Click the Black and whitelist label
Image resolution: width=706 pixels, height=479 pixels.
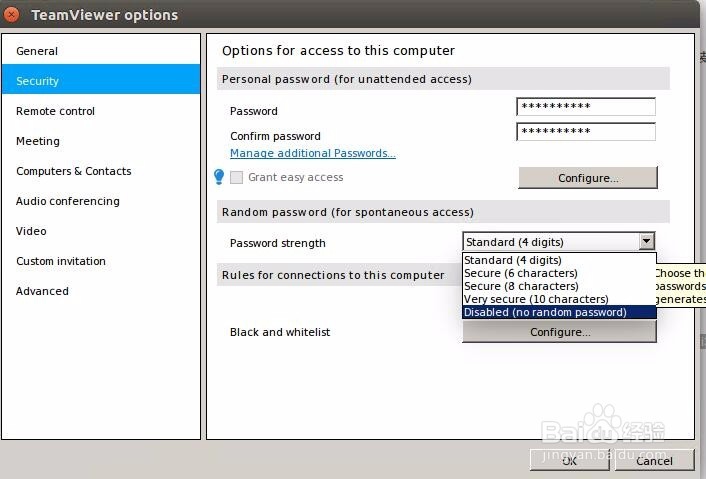(x=280, y=332)
